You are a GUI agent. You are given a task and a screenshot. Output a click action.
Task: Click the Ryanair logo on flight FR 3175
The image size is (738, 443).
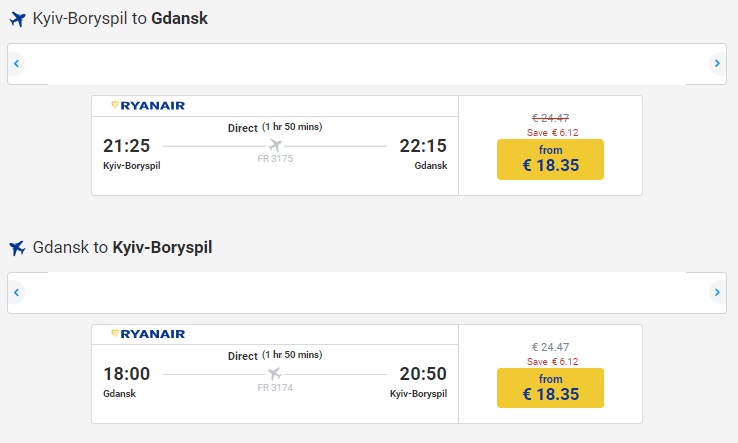(x=148, y=105)
